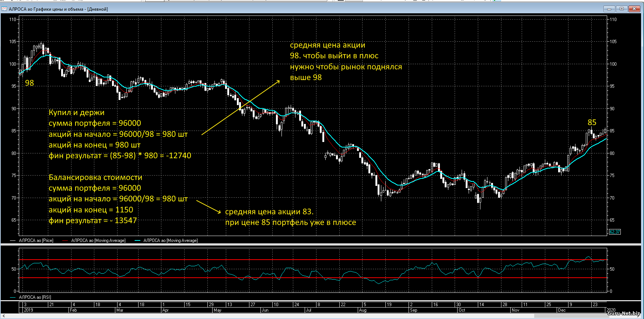Click the window title 'АЛРОСА ао Графики цены и объема'
The image size is (644, 319).
pos(46,9)
